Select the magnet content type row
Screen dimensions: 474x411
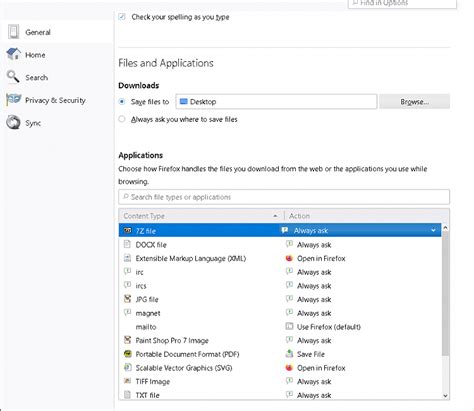(x=280, y=313)
